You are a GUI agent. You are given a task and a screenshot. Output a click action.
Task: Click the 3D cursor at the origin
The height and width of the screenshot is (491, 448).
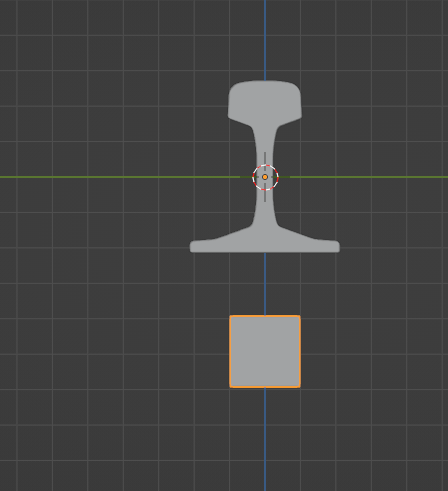[x=265, y=177]
